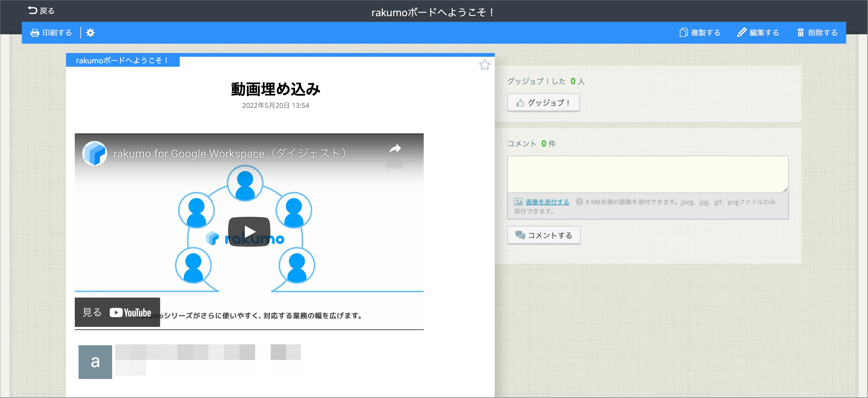The width and height of the screenshot is (868, 398).
Task: Delete the post with 削除する
Action: tap(817, 33)
